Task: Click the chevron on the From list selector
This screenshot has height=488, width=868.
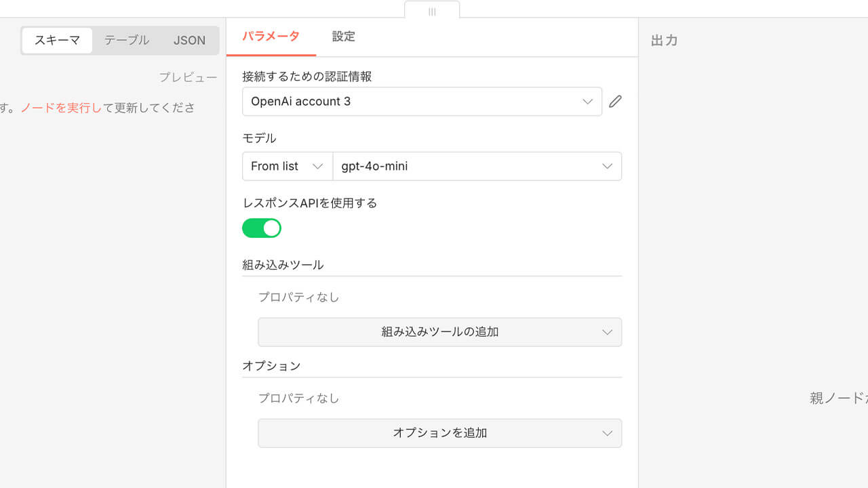Action: click(316, 166)
